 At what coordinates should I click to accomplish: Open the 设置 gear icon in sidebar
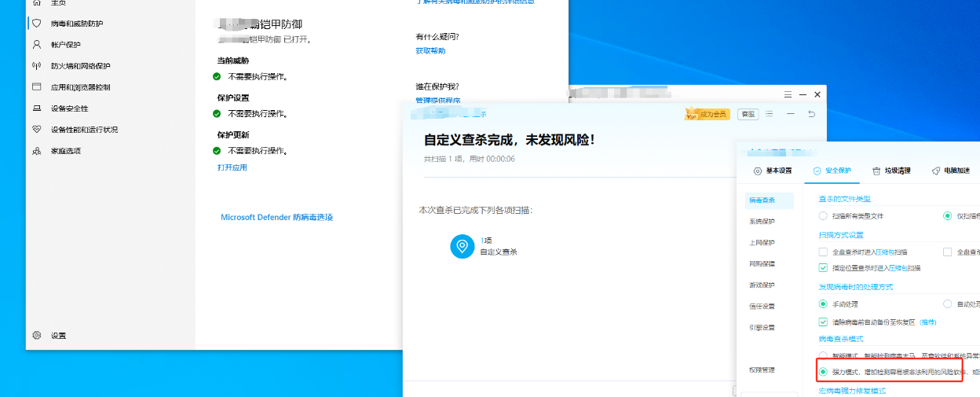(36, 335)
